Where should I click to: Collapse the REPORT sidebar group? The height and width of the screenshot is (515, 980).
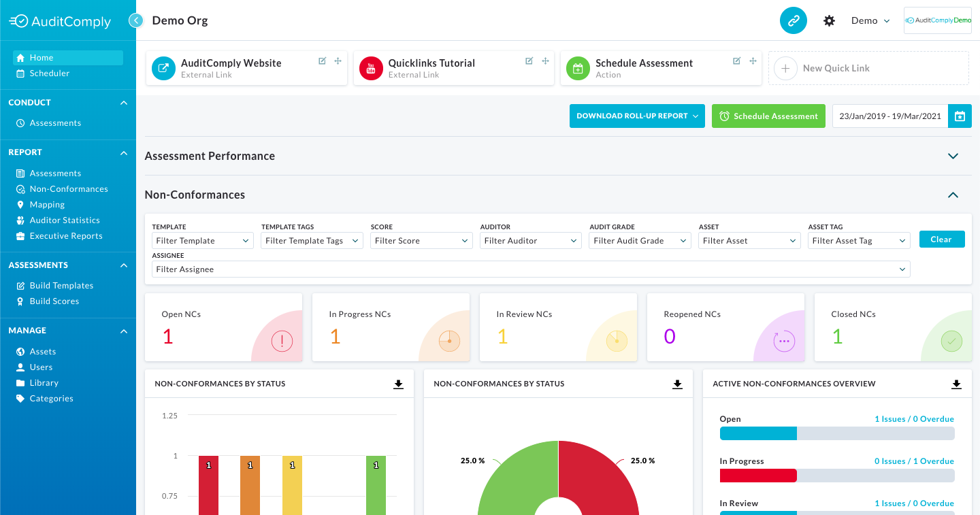coord(124,153)
